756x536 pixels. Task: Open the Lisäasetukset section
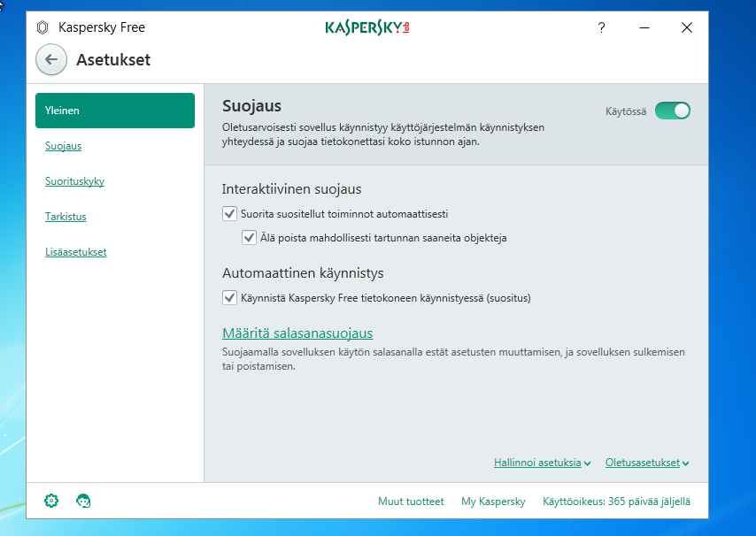tap(76, 252)
